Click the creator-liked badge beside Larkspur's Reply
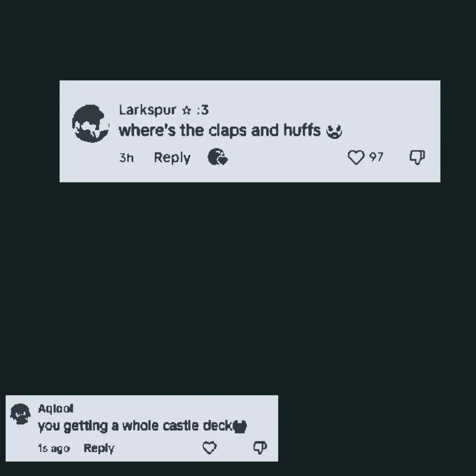Image resolution: width=476 pixels, height=476 pixels. [218, 157]
